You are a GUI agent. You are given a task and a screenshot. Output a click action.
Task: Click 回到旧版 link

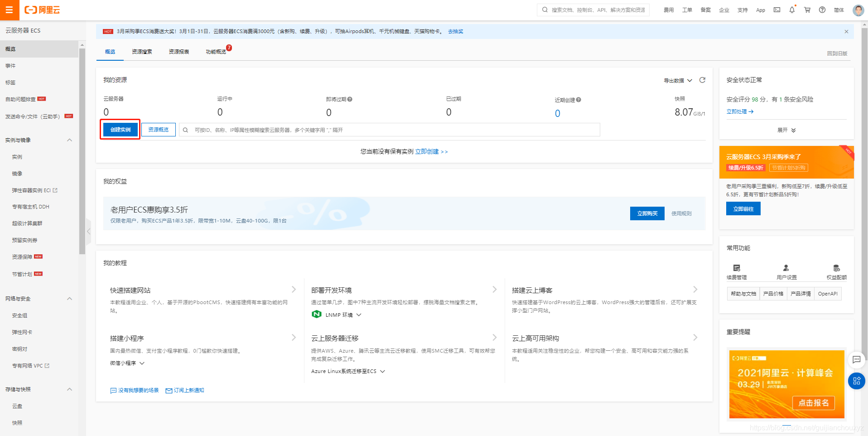click(837, 53)
